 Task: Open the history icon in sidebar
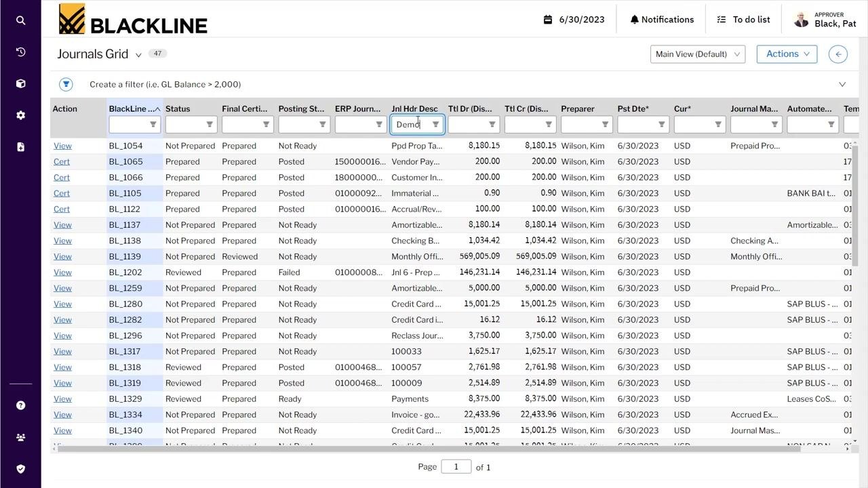pos(20,52)
